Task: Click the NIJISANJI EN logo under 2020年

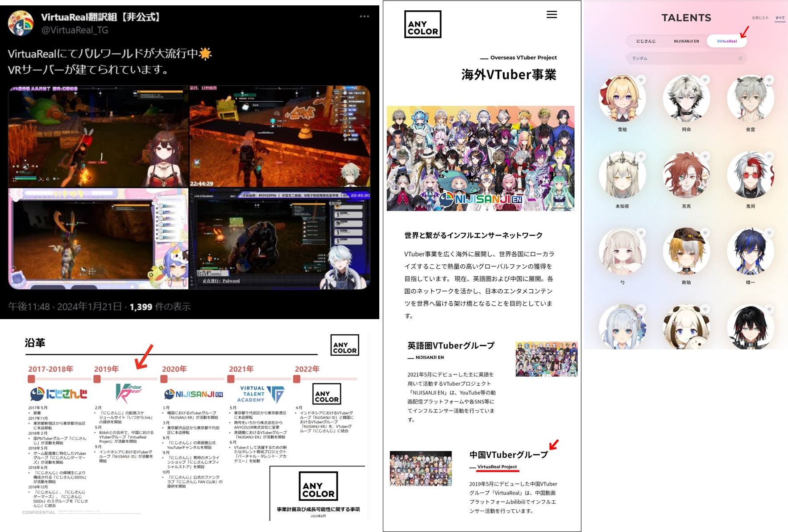Action: (x=194, y=394)
